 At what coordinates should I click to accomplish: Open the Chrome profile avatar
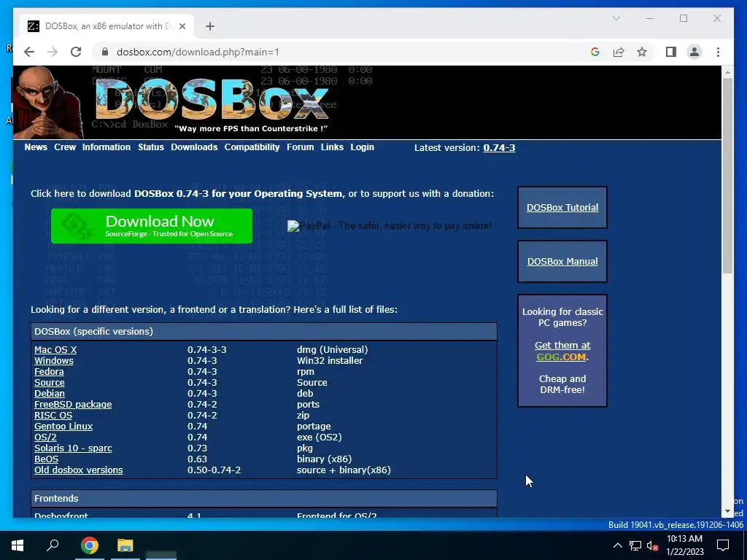694,52
